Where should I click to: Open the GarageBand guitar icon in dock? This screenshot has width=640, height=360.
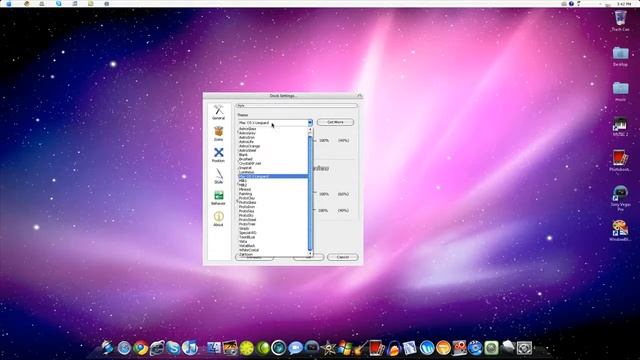(360, 348)
